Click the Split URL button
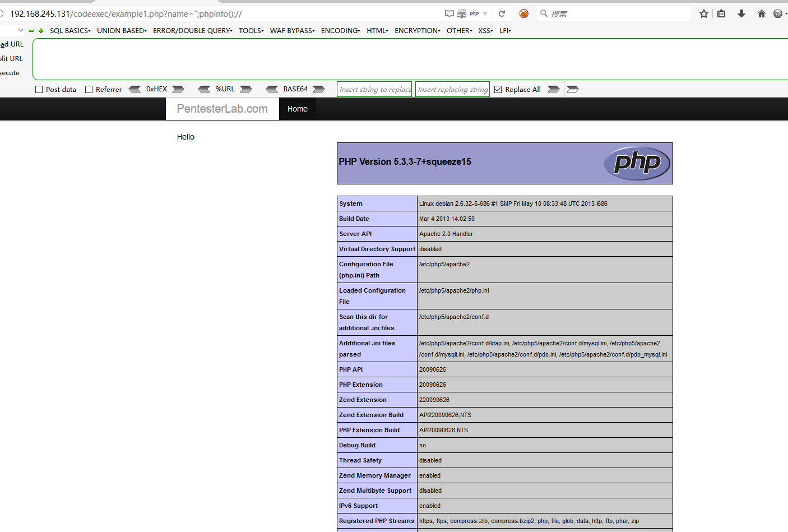Image resolution: width=788 pixels, height=532 pixels. tap(11, 59)
